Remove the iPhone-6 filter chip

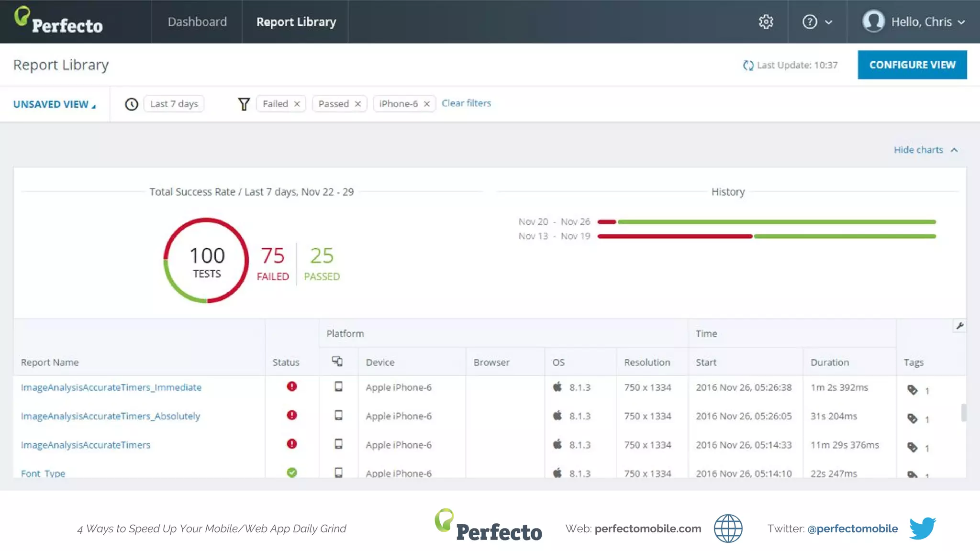pyautogui.click(x=427, y=104)
